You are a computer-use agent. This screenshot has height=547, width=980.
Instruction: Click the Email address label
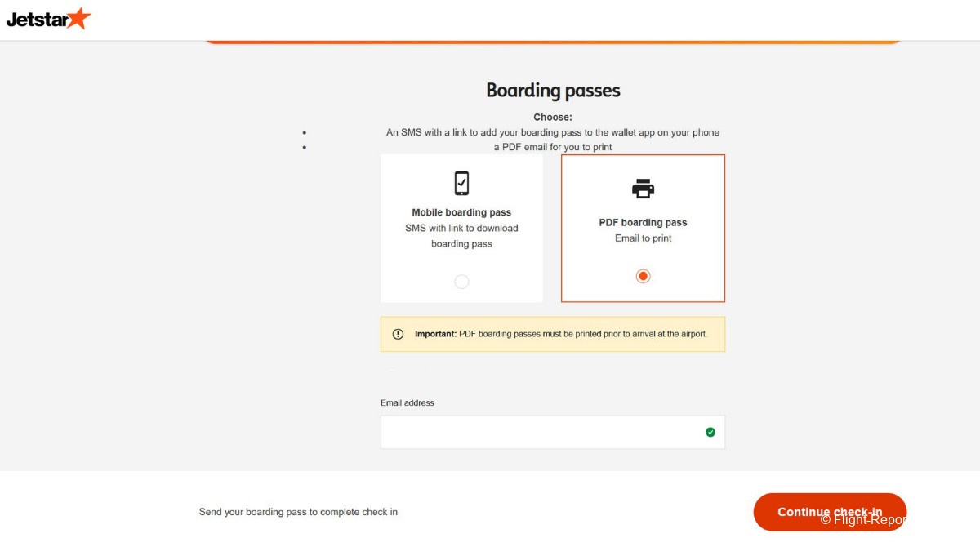(x=408, y=402)
